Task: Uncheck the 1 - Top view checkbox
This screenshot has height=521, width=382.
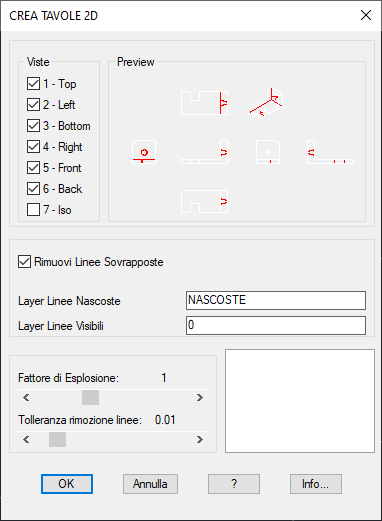Action: click(33, 84)
